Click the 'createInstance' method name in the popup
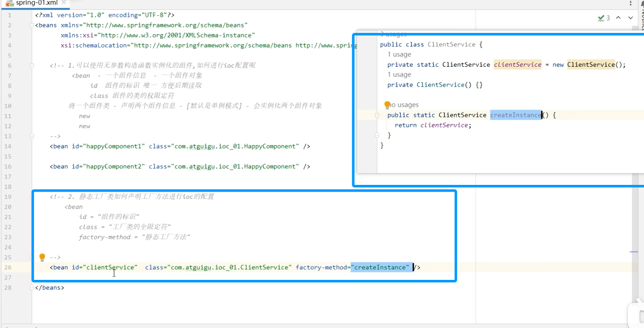The width and height of the screenshot is (644, 328). [x=516, y=115]
